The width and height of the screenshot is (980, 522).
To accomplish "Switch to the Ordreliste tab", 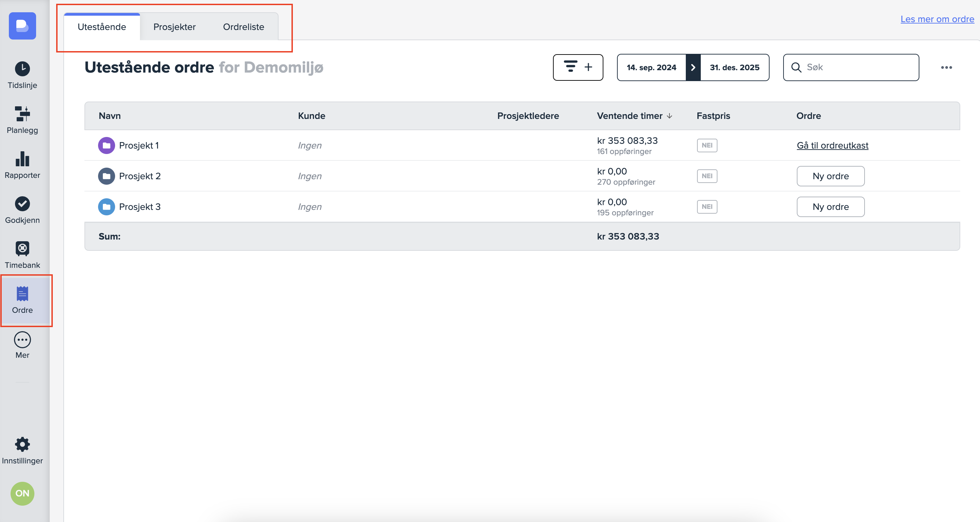I will (243, 27).
